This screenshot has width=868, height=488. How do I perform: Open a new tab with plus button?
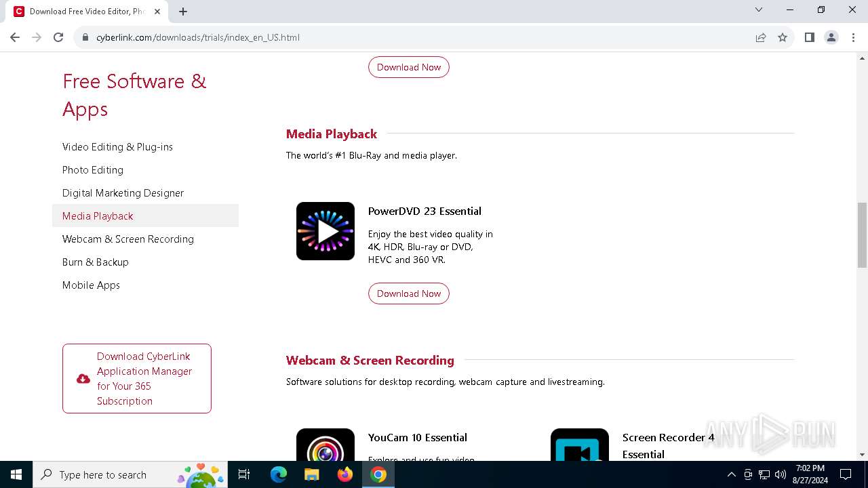click(183, 12)
